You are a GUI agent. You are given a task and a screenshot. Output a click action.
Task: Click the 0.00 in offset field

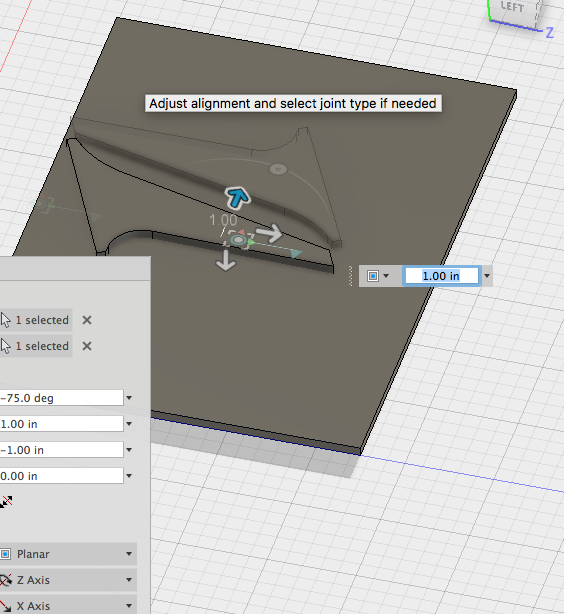pos(61,476)
